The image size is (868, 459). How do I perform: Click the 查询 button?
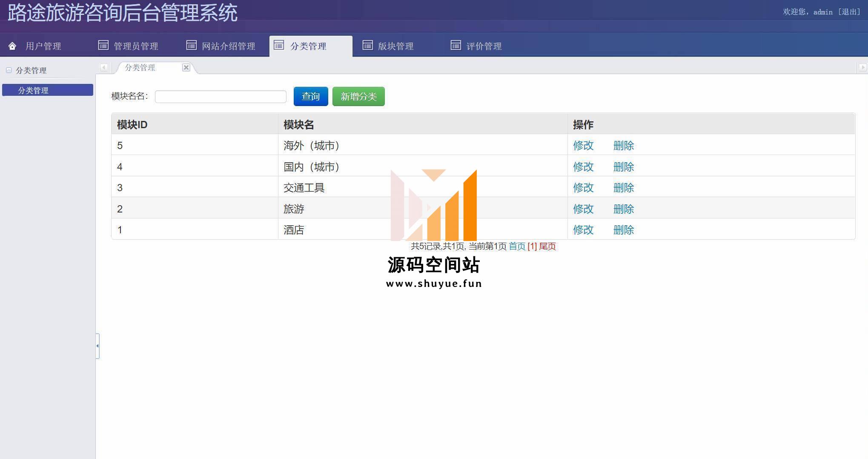311,97
